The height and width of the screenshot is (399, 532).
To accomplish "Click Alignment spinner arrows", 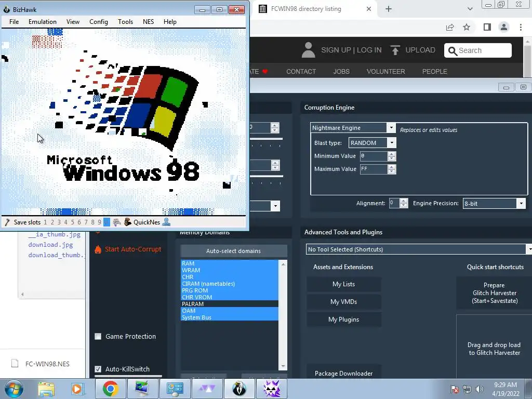I will [403, 203].
